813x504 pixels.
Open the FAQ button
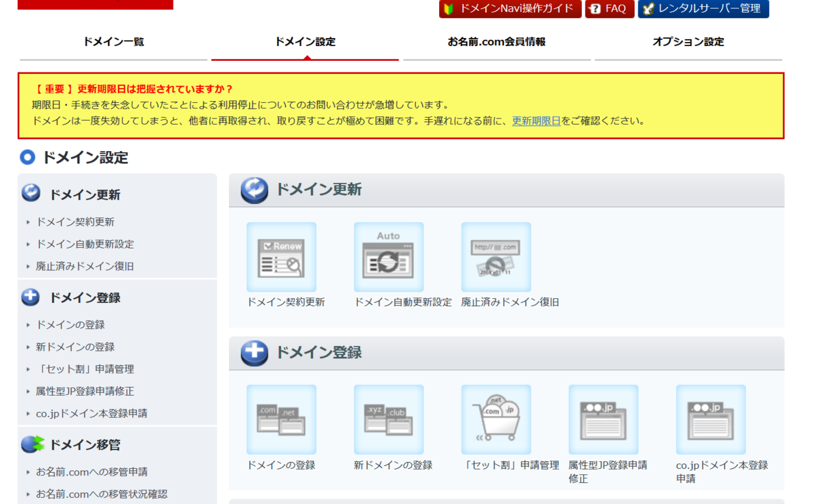[610, 9]
